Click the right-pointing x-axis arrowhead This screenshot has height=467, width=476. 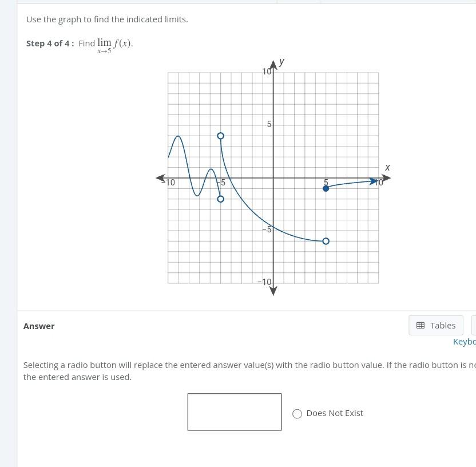(x=386, y=178)
